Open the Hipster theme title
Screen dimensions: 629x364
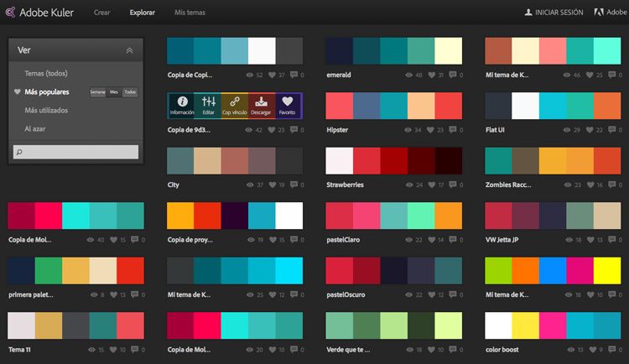pos(337,130)
